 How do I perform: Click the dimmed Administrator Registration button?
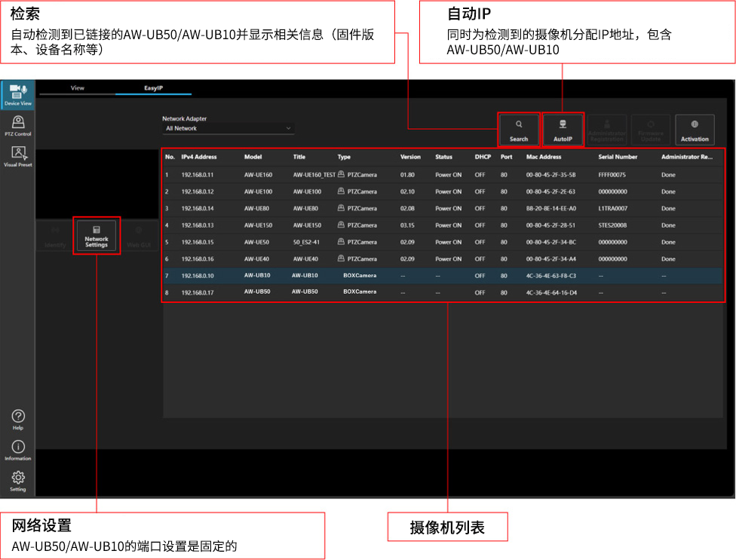click(x=607, y=130)
